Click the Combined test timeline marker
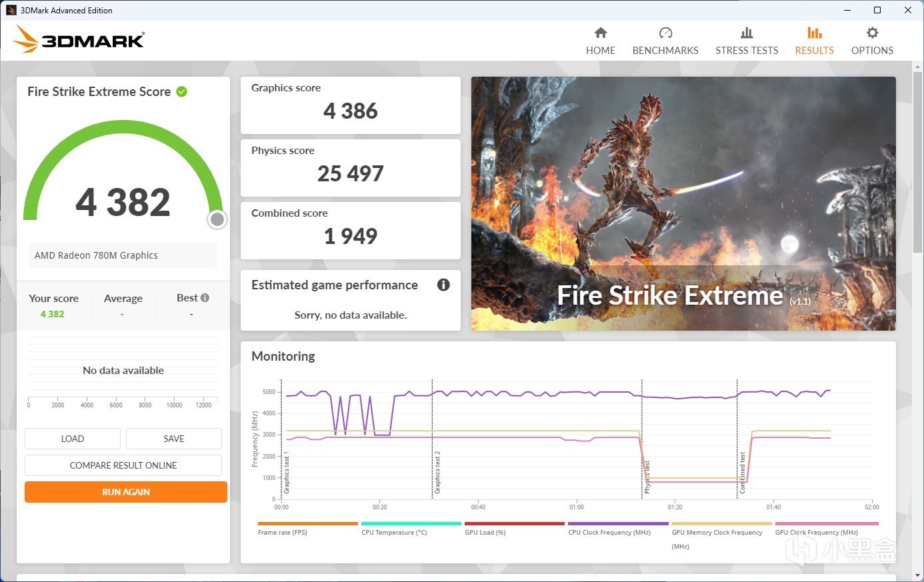 (x=742, y=473)
